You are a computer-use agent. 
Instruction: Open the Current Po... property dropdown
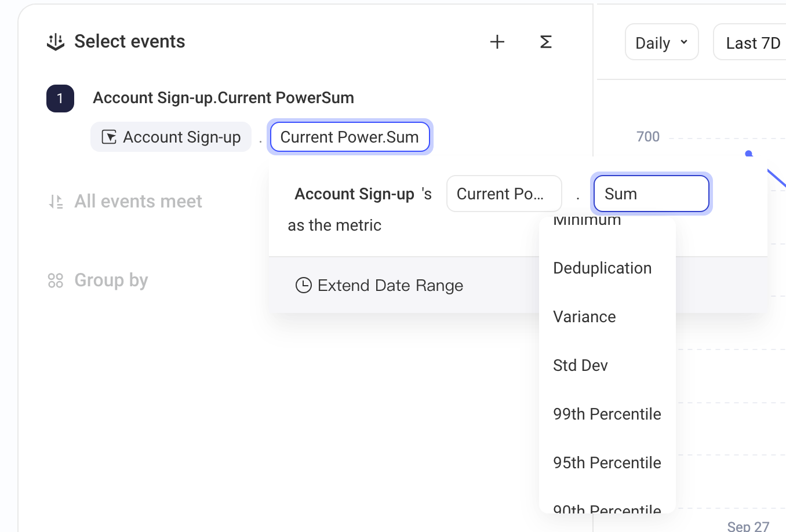[504, 194]
